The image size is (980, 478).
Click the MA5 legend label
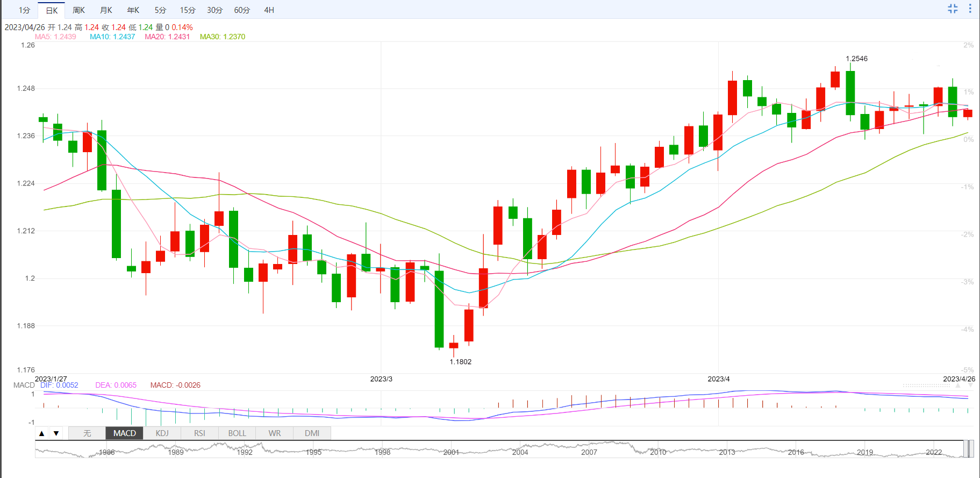coord(55,37)
